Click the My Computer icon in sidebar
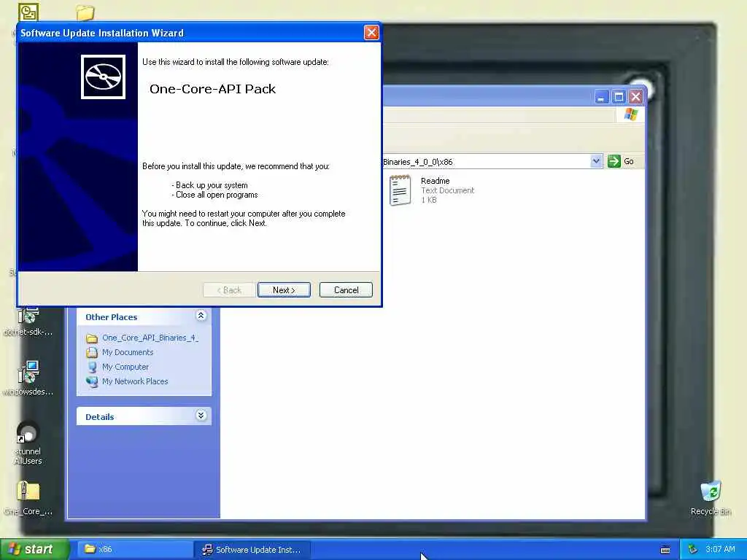The height and width of the screenshot is (560, 747). [92, 367]
